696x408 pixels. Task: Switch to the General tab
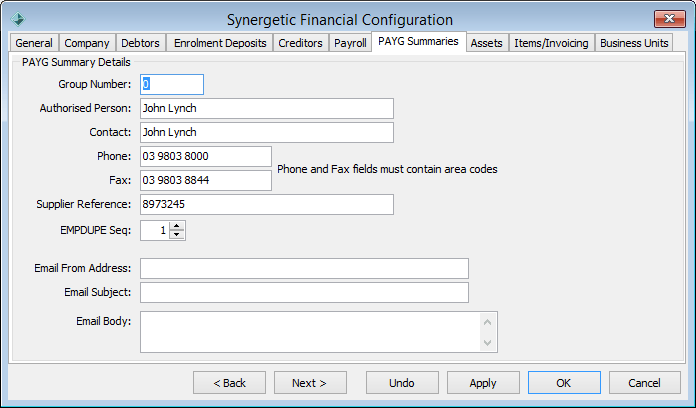(34, 43)
